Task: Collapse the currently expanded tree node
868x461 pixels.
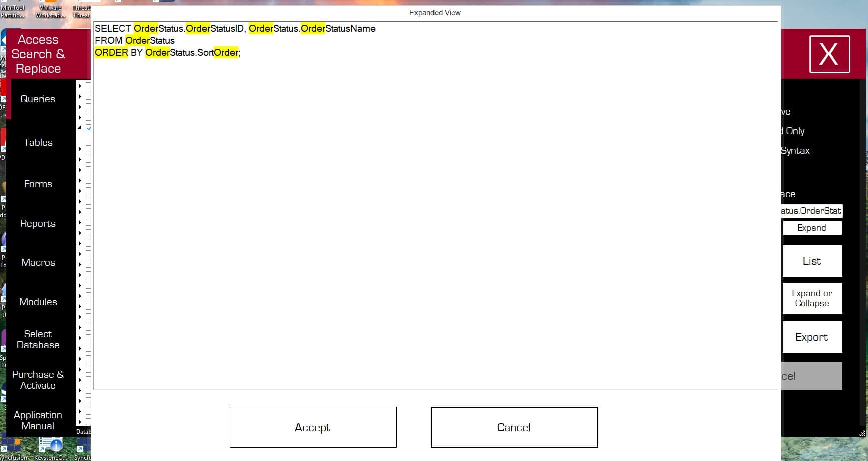Action: coord(80,128)
